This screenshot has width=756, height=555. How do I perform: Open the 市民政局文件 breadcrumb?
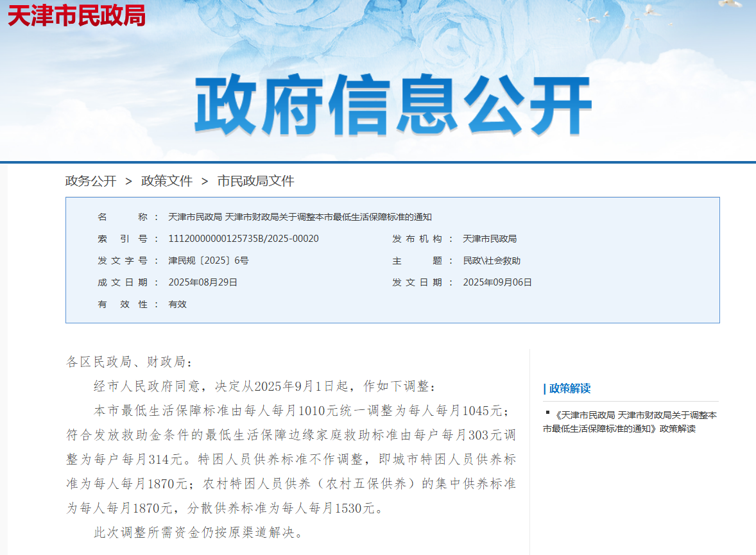255,182
